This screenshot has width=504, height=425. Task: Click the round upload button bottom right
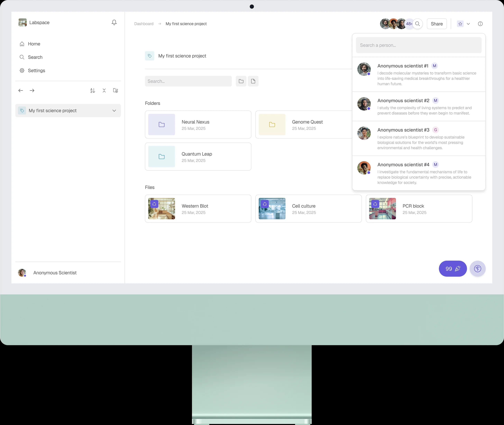(478, 269)
